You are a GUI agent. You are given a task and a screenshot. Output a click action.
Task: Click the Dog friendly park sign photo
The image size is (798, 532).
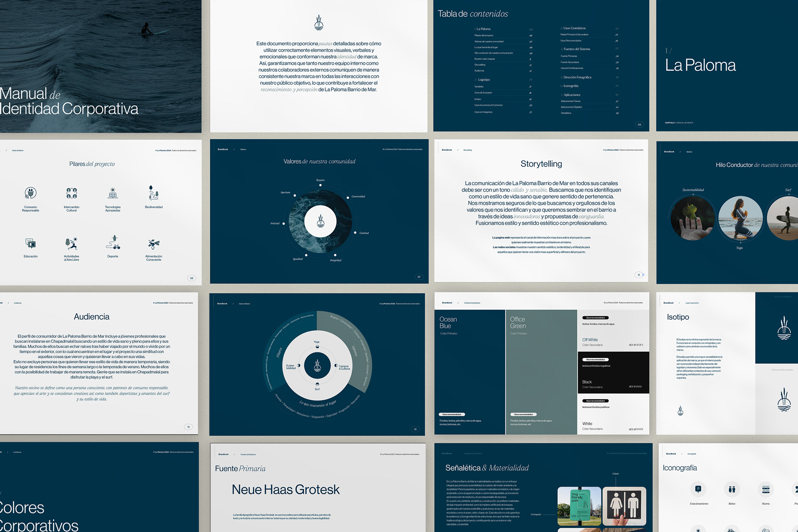[579, 506]
